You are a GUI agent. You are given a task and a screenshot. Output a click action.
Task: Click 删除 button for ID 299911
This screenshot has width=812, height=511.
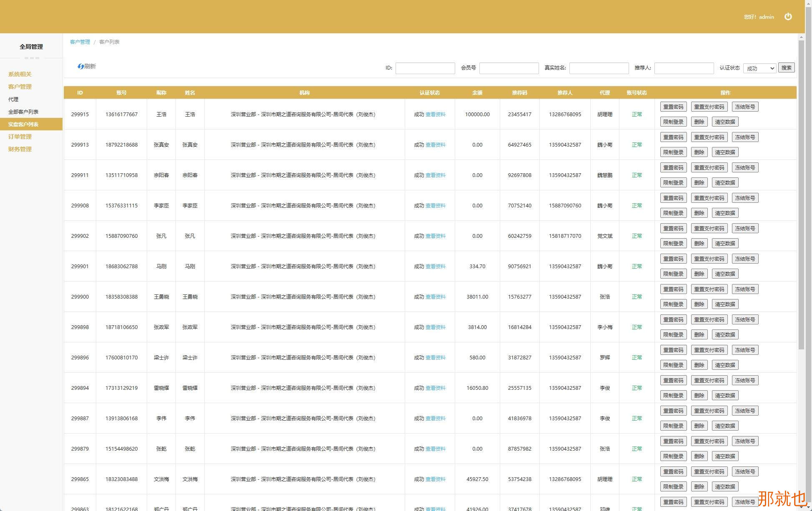click(x=699, y=182)
